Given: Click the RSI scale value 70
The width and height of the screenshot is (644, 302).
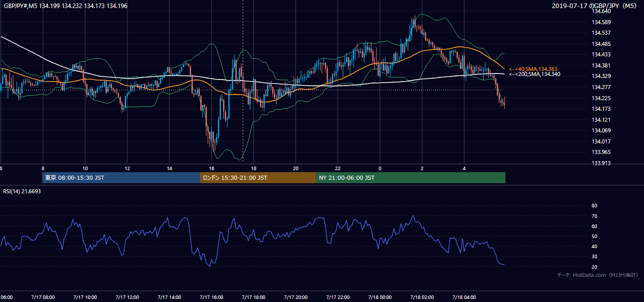Looking at the screenshot, I should point(594,216).
